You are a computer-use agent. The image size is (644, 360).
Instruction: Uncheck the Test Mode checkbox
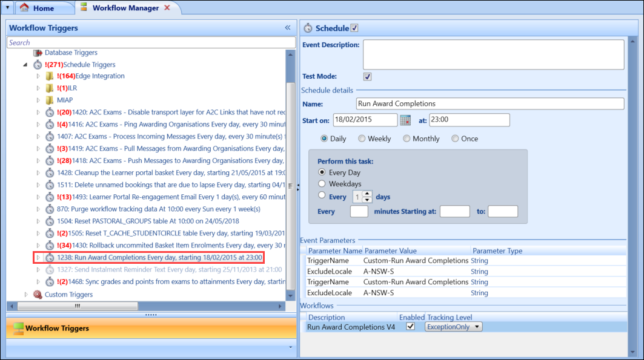tap(366, 77)
